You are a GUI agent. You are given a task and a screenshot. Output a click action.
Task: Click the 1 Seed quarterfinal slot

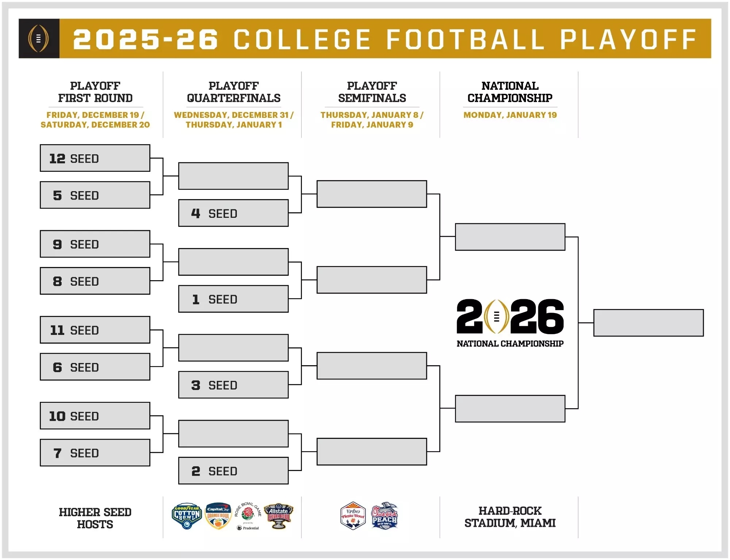[x=233, y=299]
